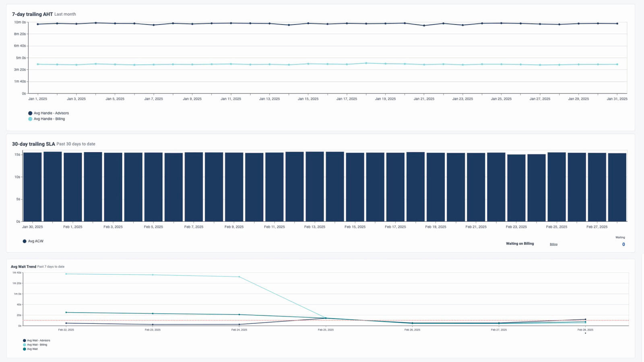Click the Avg Wait Trend chart title
Screen dimensions: 644x362
pos(22,266)
